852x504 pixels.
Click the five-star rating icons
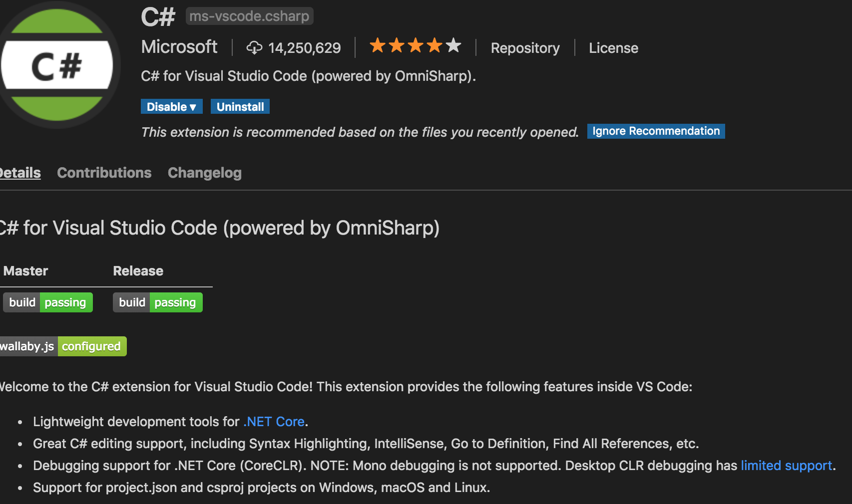tap(415, 46)
